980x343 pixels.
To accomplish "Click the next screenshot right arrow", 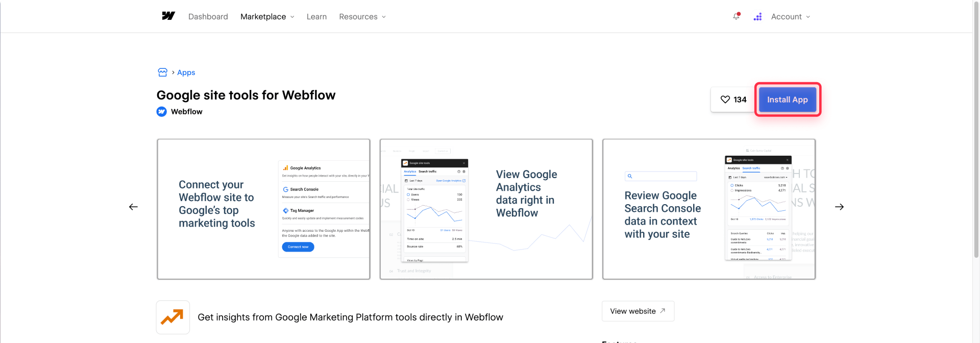I will click(x=840, y=207).
